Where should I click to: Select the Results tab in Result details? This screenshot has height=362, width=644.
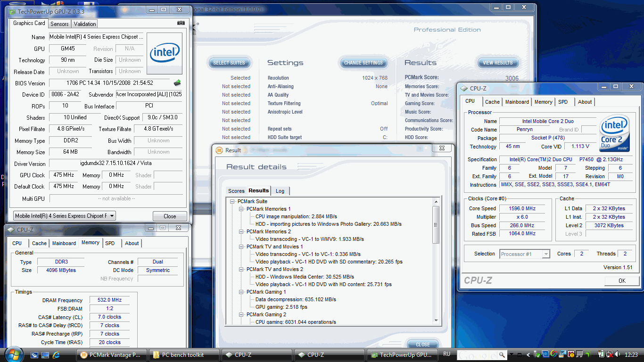259,190
